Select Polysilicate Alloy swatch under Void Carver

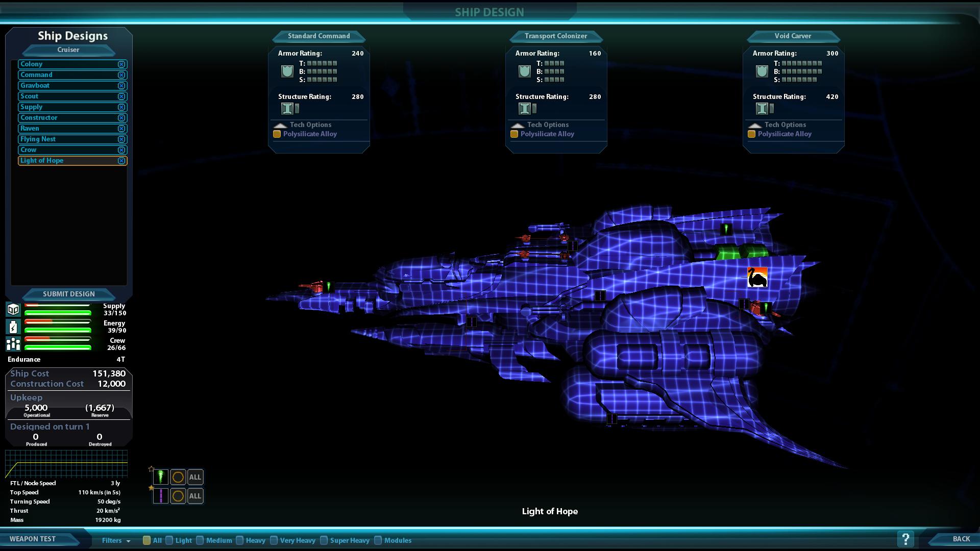tap(751, 134)
